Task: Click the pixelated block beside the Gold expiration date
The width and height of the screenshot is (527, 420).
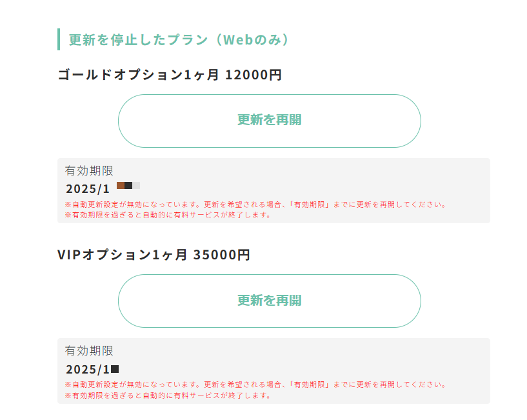Action: 128,186
